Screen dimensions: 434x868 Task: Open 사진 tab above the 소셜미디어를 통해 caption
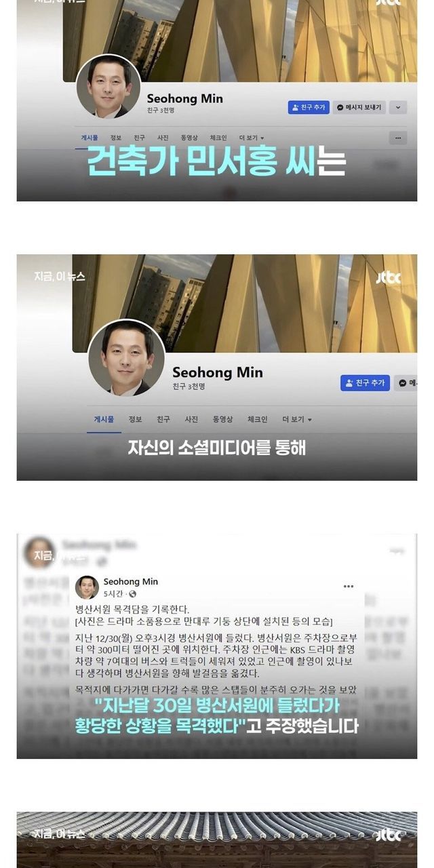pyautogui.click(x=192, y=419)
